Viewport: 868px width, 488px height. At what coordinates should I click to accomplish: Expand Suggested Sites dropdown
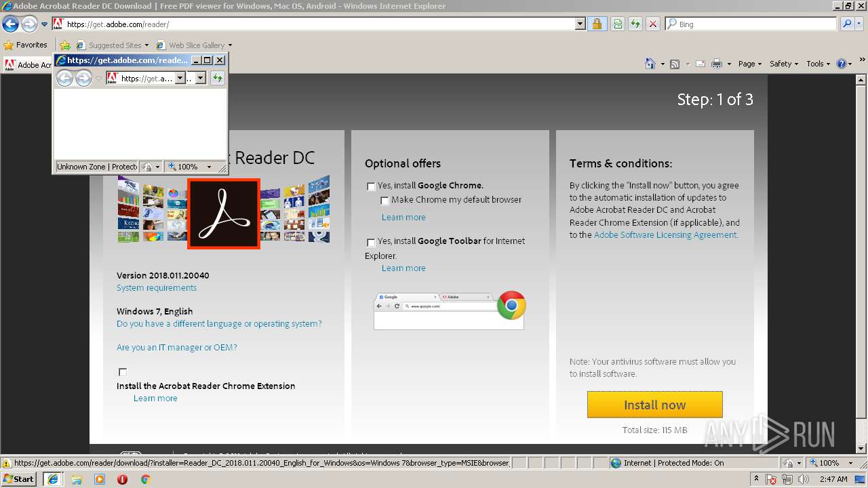click(146, 45)
